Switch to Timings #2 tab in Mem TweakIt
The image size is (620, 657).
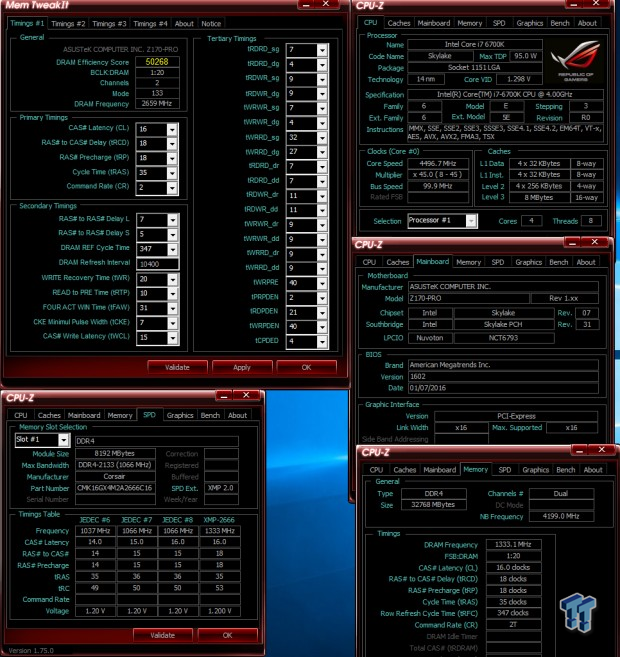coord(68,24)
